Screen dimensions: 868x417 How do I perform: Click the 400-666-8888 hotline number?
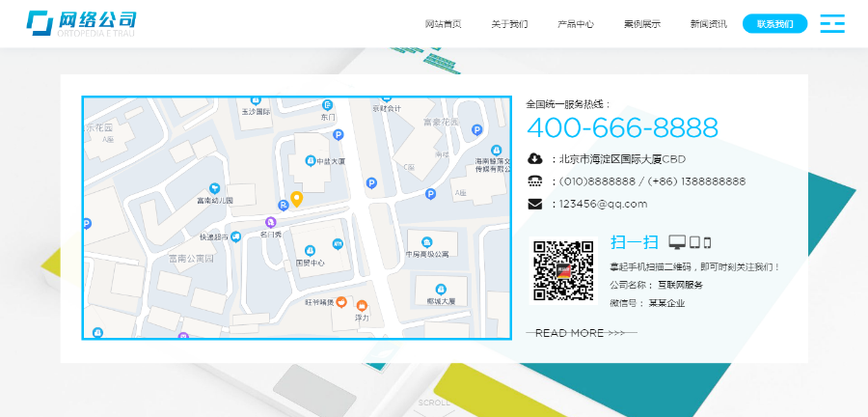[x=622, y=127]
